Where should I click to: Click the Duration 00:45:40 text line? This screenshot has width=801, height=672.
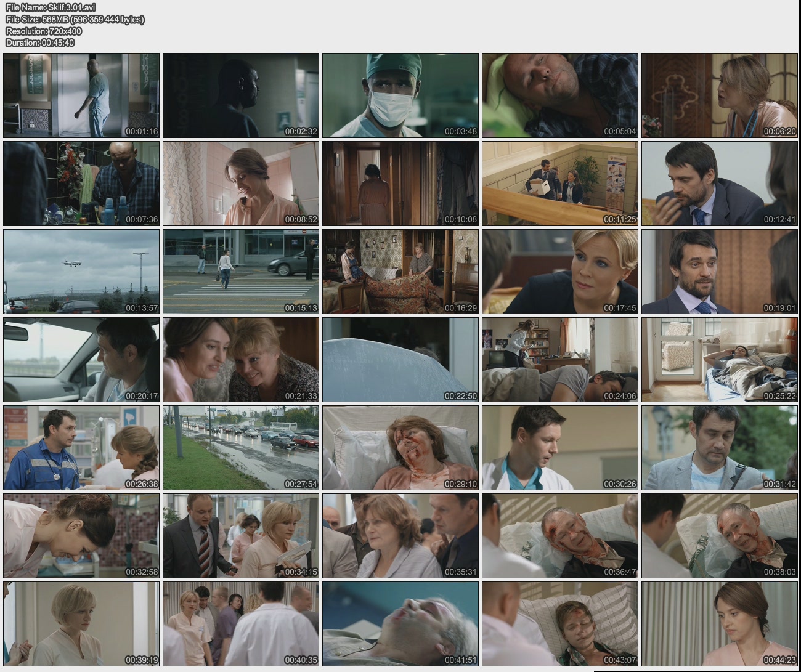click(x=40, y=43)
